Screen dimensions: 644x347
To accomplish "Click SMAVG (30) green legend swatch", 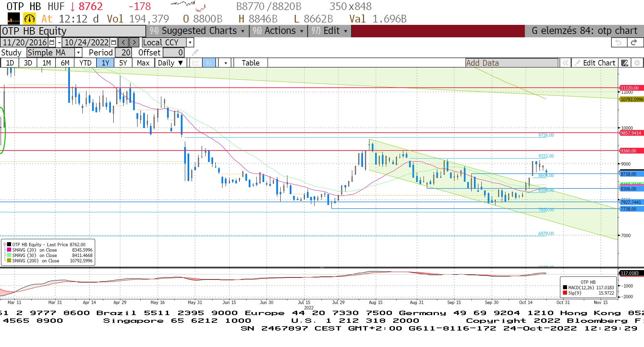I will click(x=9, y=255).
